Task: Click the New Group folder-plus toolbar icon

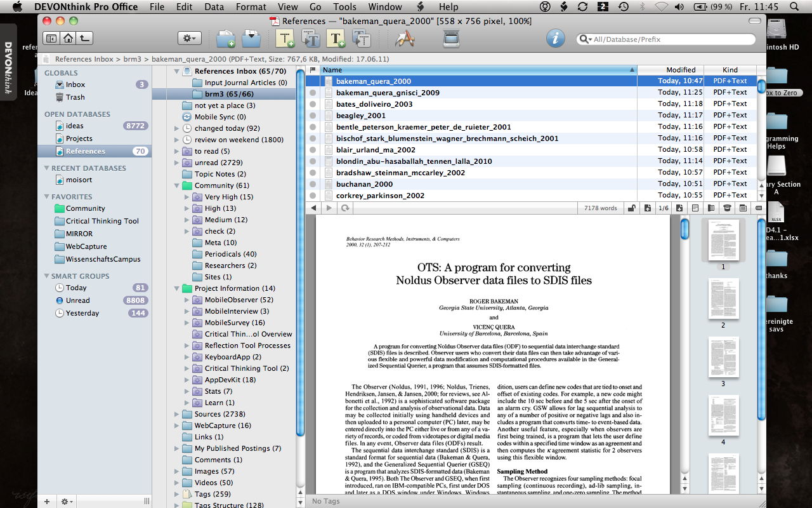Action: pyautogui.click(x=226, y=39)
